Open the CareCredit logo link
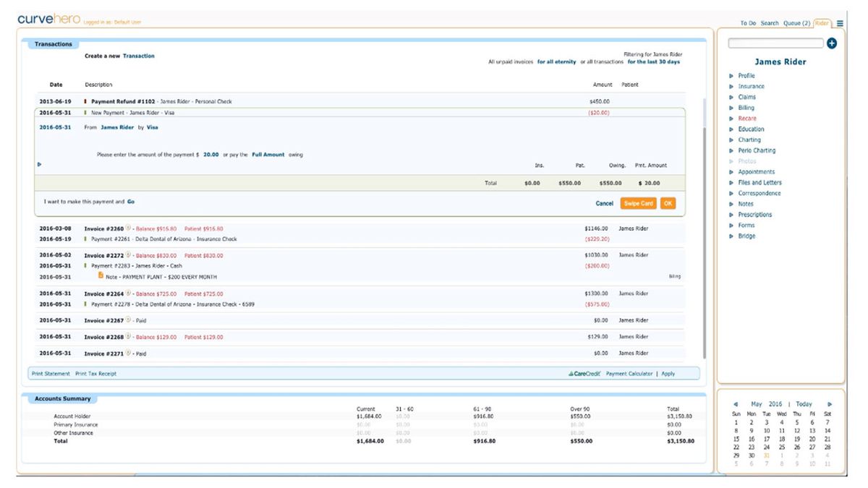868x488 pixels. 584,374
